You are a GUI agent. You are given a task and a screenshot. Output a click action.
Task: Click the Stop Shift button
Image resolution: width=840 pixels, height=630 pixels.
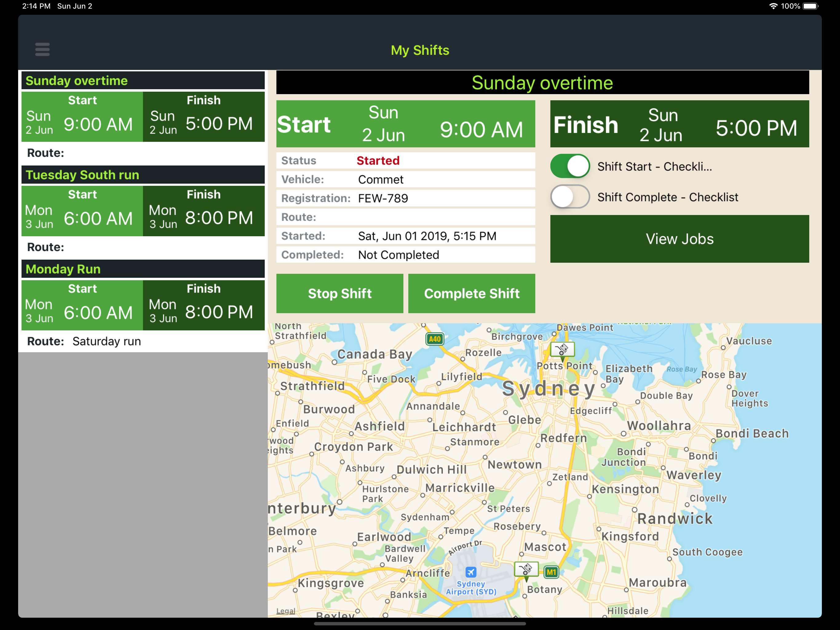pos(339,293)
